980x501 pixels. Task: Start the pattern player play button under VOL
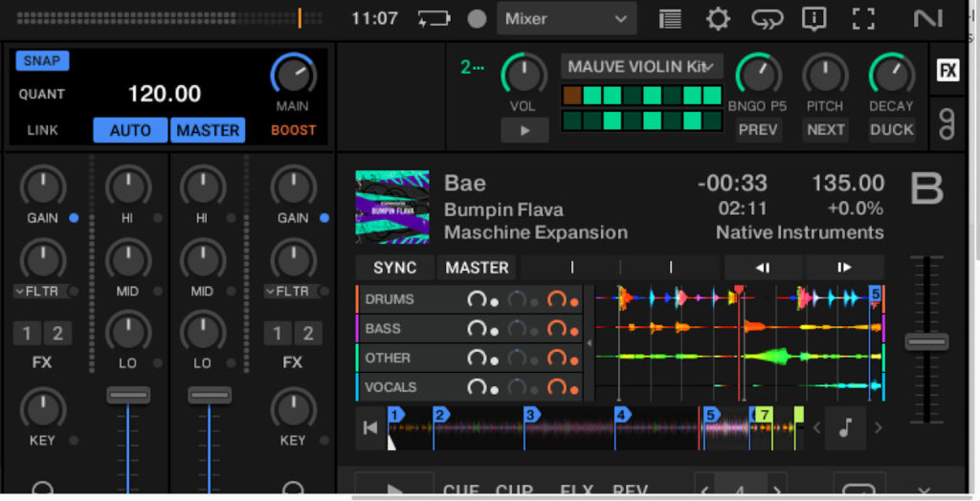pyautogui.click(x=524, y=130)
